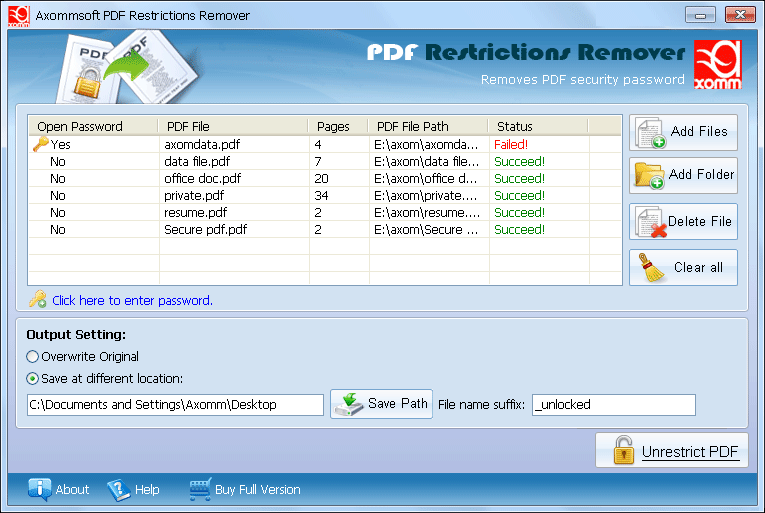Click the app icon in the title bar
The image size is (765, 513).
coord(19,16)
